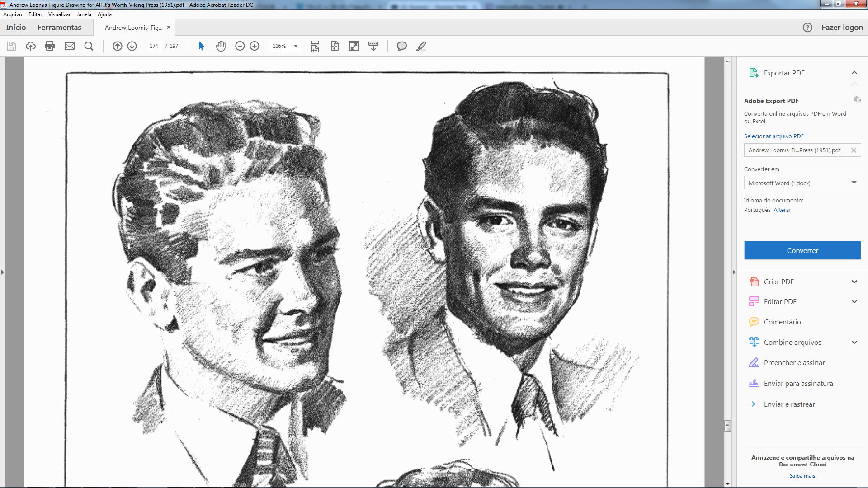Screen dimensions: 868x488
Task: Expand the Combine arquivos section
Action: click(x=854, y=343)
